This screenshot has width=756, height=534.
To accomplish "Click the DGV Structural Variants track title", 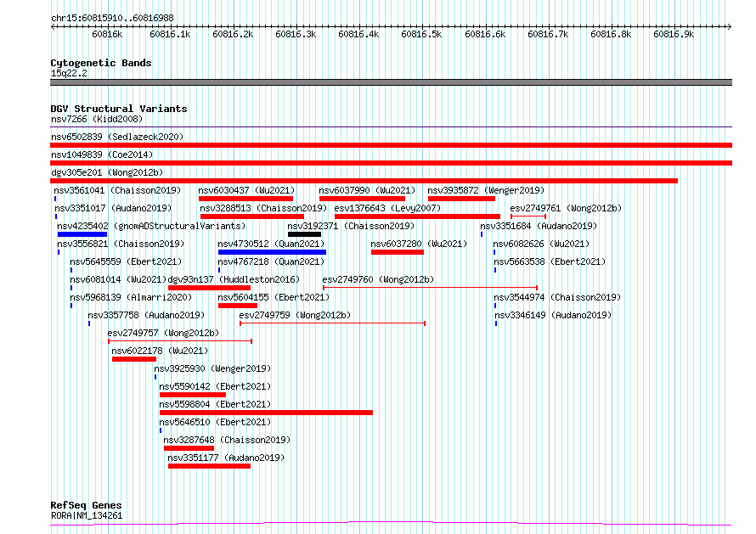I will click(x=119, y=109).
